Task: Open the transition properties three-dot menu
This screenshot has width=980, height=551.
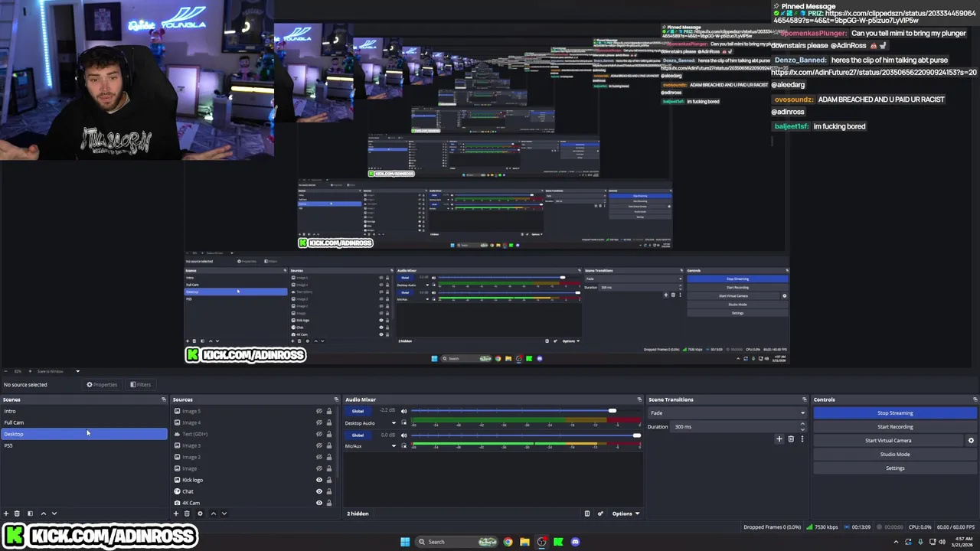Action: [802, 439]
